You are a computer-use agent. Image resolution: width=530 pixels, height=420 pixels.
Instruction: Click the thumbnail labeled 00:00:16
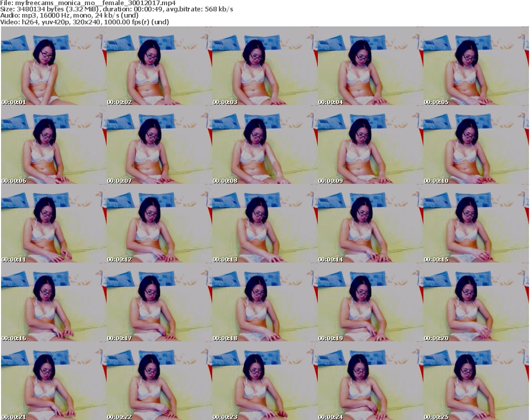point(54,302)
